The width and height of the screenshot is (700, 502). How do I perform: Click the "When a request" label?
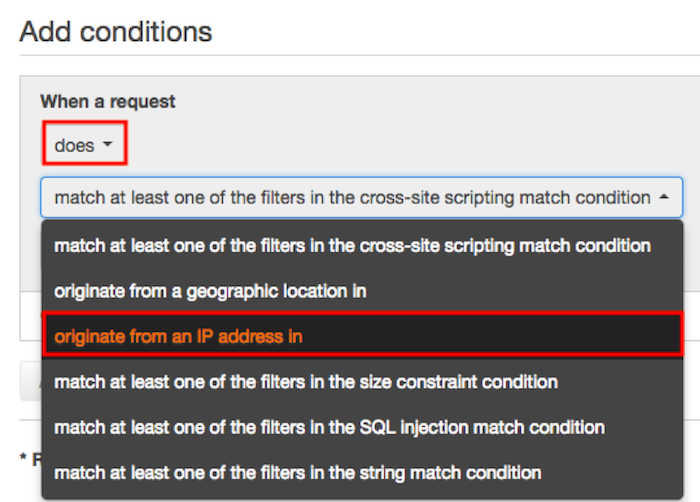click(107, 101)
